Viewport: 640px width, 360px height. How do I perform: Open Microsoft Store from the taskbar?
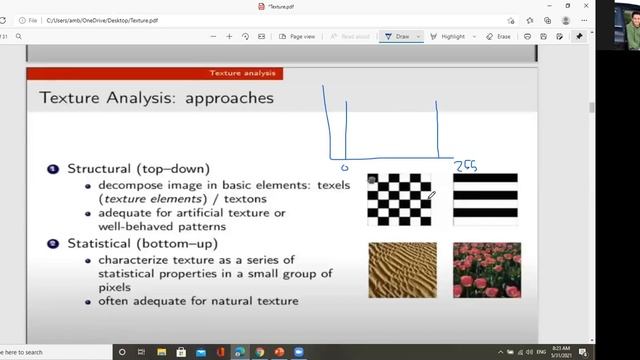[181, 352]
